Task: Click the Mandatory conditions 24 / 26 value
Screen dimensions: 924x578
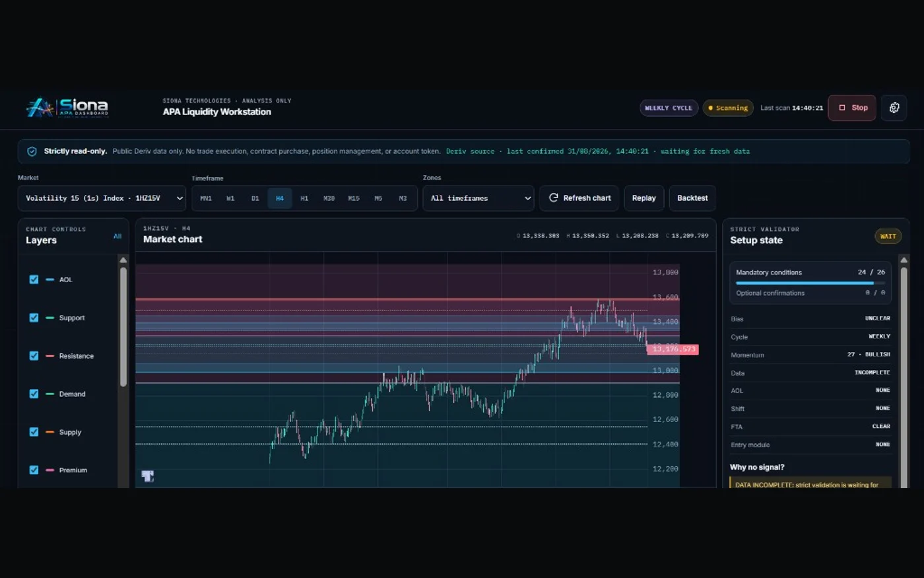Action: tap(871, 272)
